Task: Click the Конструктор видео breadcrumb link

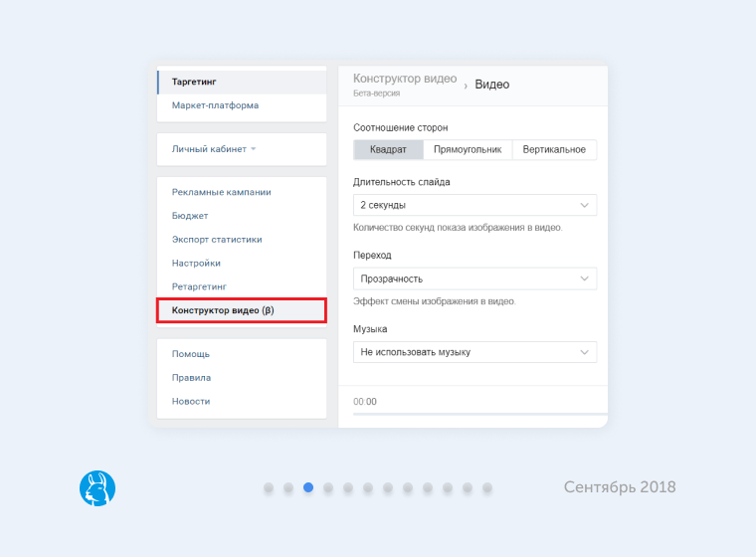Action: (405, 79)
